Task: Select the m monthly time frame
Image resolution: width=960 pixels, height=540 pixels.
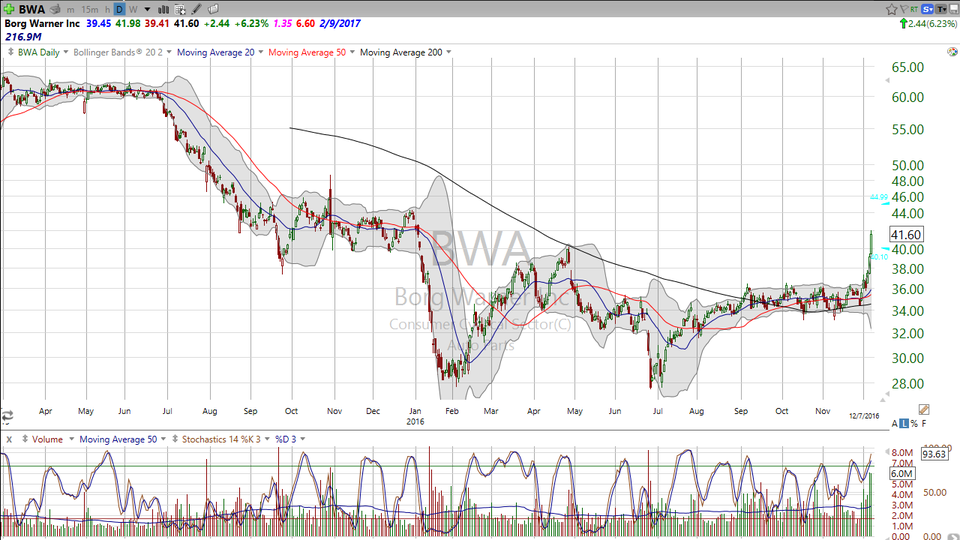Action: [70, 9]
